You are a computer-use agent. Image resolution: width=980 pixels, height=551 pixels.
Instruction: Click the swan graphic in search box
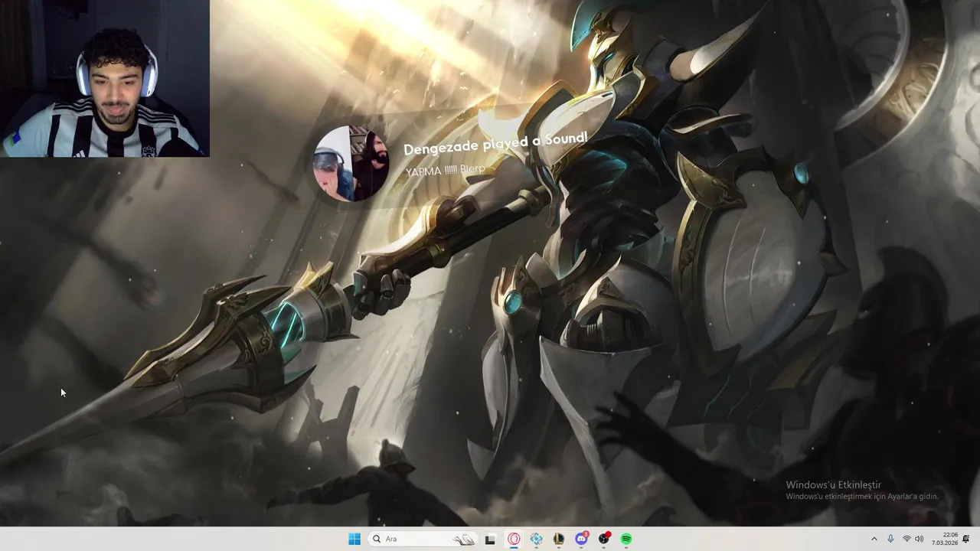coord(463,540)
